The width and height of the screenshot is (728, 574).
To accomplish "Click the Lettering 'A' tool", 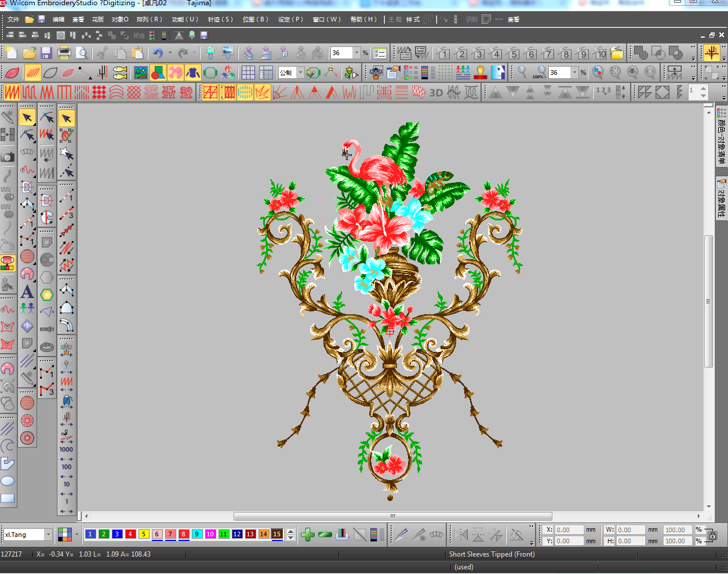I will tap(27, 292).
